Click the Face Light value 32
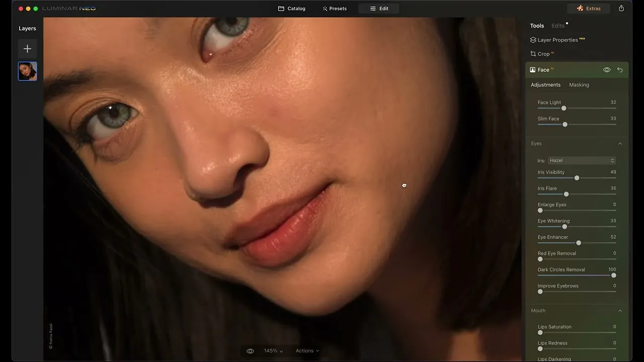 pos(613,103)
